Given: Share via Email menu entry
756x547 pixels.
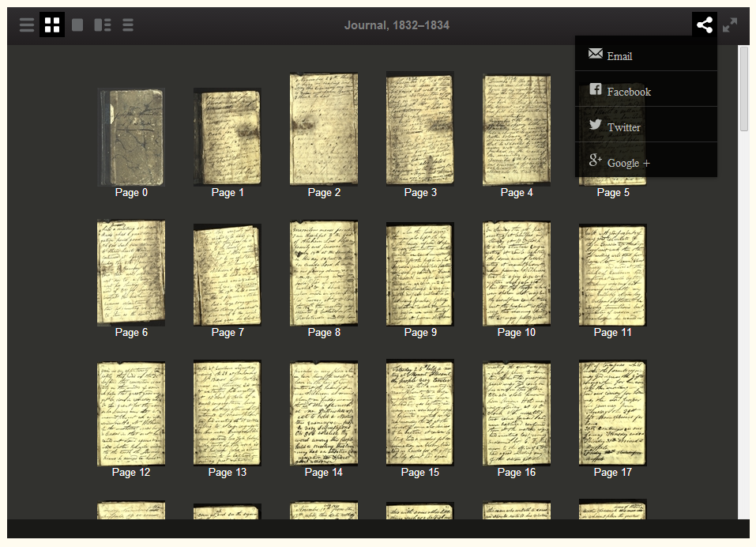Looking at the screenshot, I should 646,54.
